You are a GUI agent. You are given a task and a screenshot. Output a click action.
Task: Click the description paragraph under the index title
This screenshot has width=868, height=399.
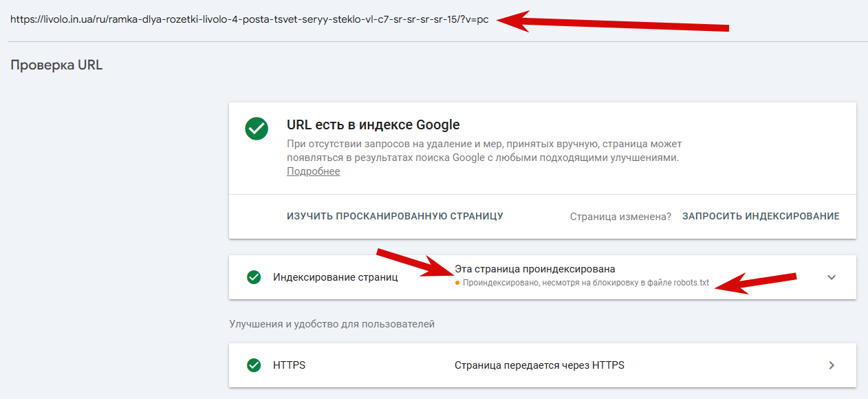tap(484, 151)
